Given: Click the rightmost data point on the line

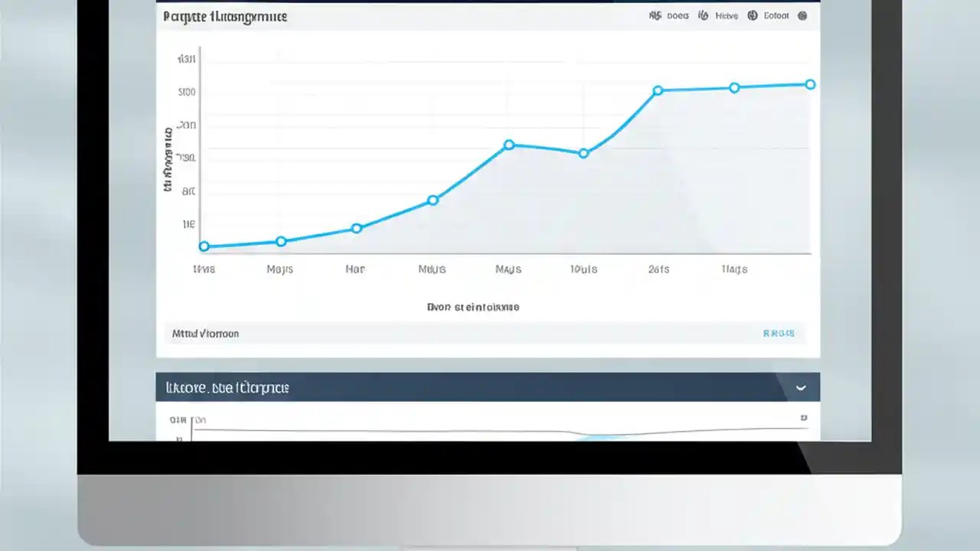Looking at the screenshot, I should pos(810,85).
